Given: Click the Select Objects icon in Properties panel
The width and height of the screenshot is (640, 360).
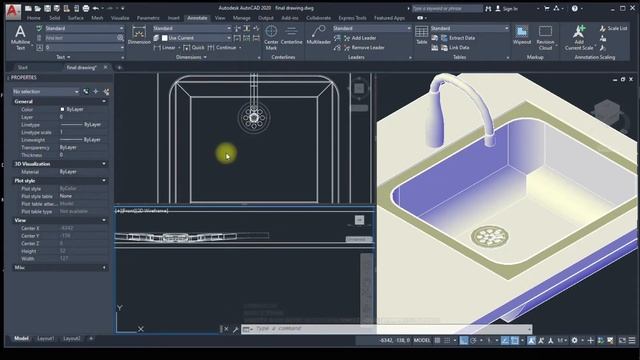Looking at the screenshot, I should click(x=96, y=92).
